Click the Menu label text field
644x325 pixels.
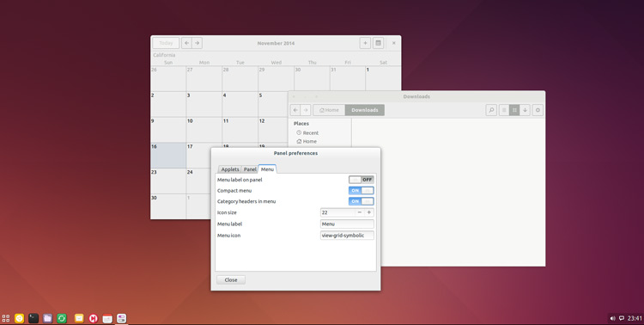tap(347, 224)
